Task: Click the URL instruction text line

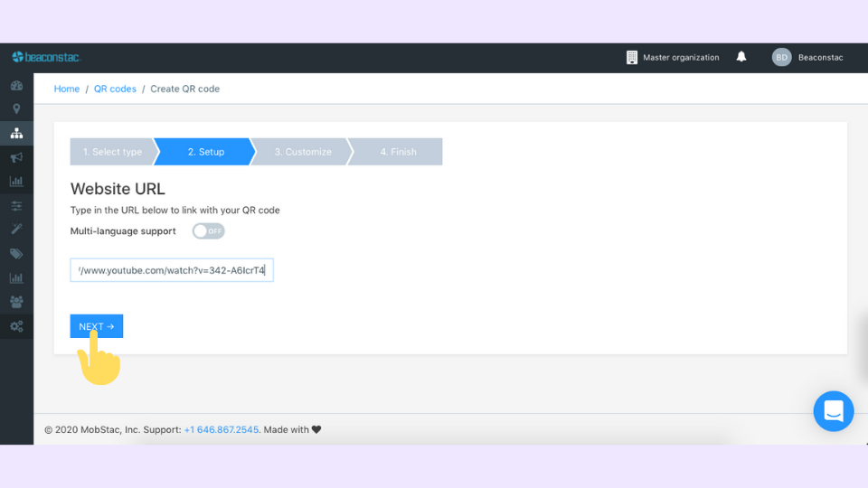Action: pos(175,211)
